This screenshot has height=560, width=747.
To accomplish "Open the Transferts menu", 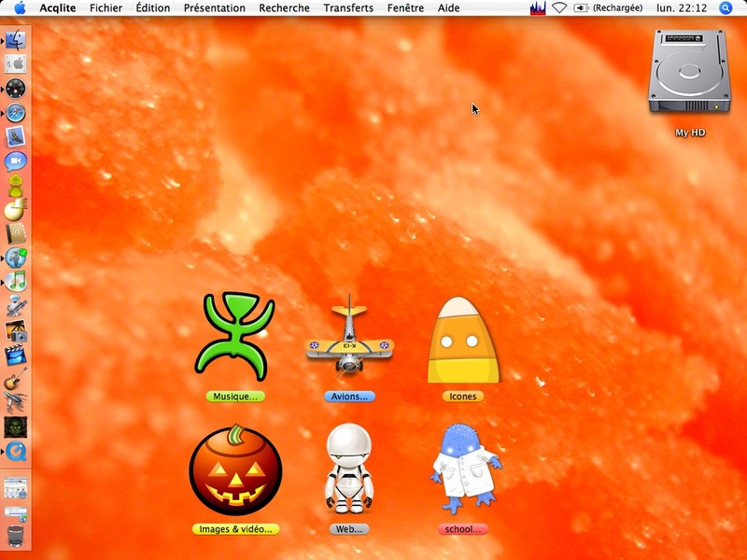I will coord(347,7).
